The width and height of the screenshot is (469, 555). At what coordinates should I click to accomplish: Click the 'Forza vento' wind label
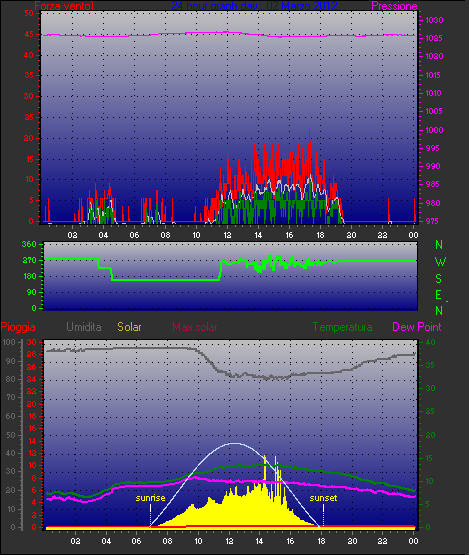pos(64,6)
